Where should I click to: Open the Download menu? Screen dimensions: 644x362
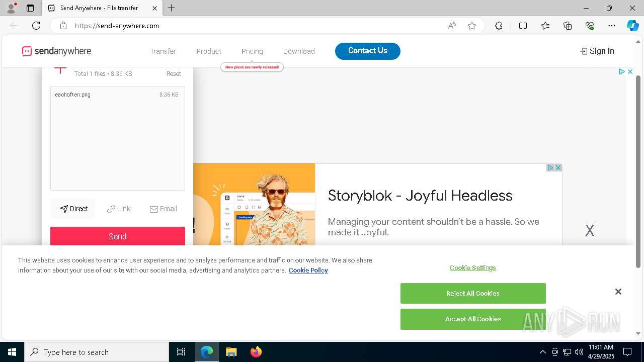click(x=299, y=51)
